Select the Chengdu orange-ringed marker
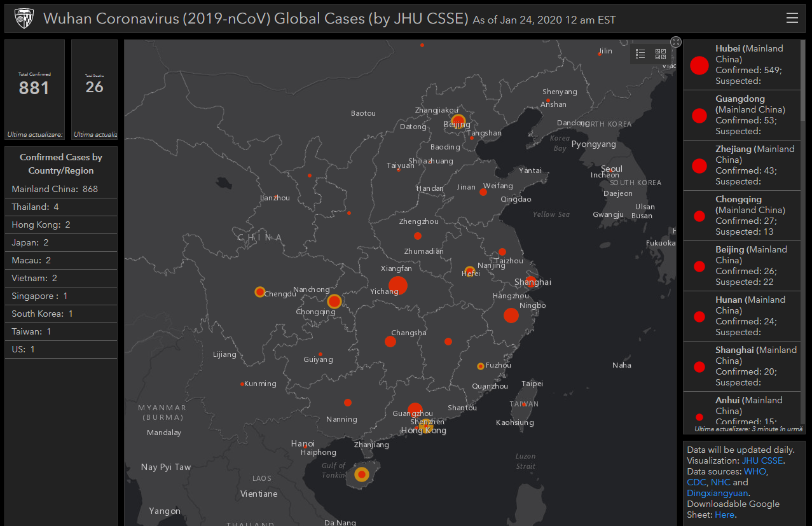Viewport: 812px width, 526px height. click(259, 292)
